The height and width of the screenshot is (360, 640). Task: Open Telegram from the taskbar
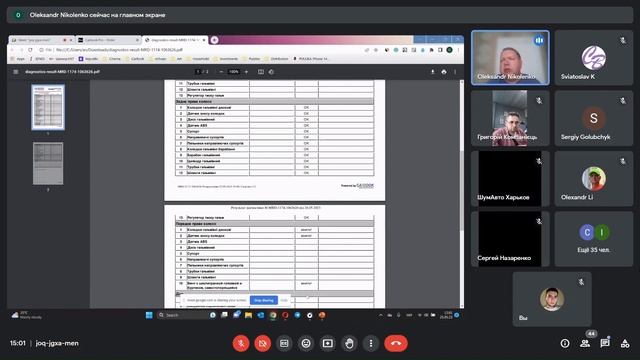point(297,315)
